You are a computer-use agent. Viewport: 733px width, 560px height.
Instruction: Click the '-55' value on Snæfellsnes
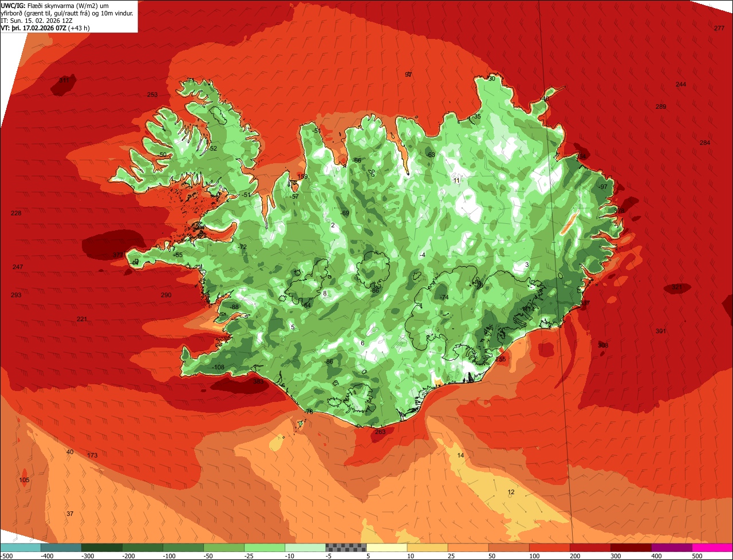click(x=178, y=255)
